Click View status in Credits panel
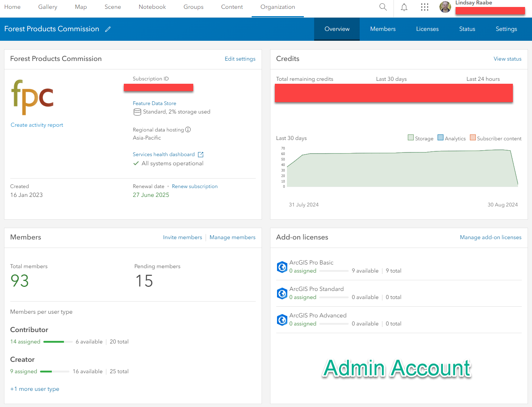Viewport: 532px width, 407px height. tap(507, 59)
